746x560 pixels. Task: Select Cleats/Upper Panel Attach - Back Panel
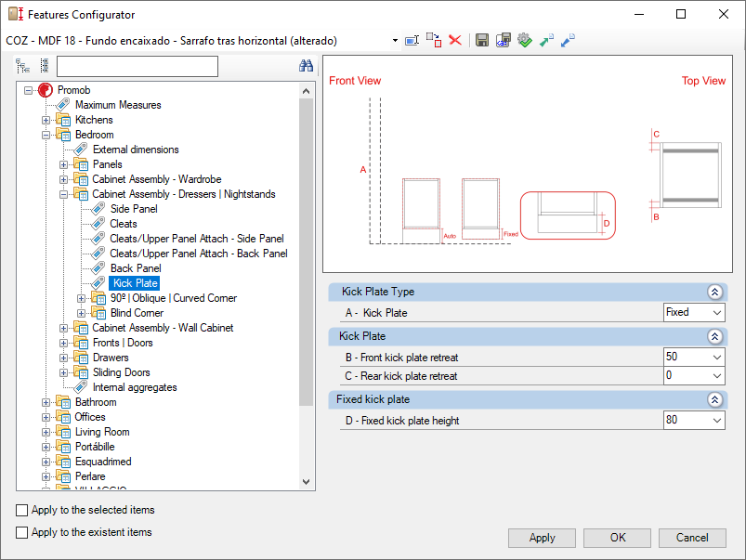coord(199,254)
